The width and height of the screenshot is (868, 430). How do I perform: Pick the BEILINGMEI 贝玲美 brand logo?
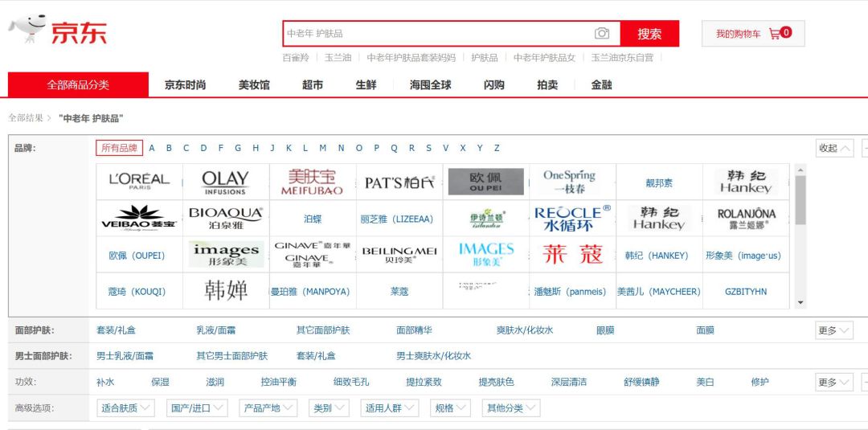pyautogui.click(x=399, y=255)
